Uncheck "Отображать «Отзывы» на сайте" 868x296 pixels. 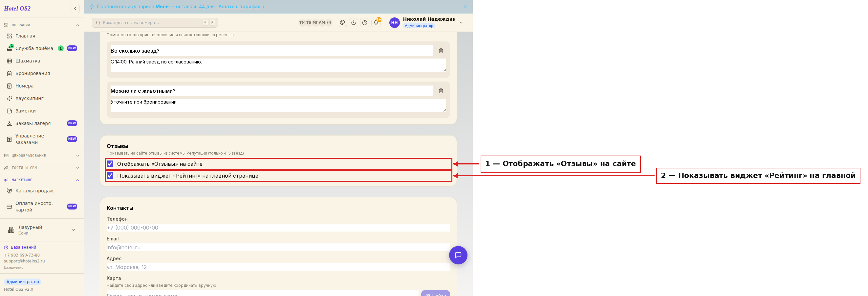tap(110, 164)
